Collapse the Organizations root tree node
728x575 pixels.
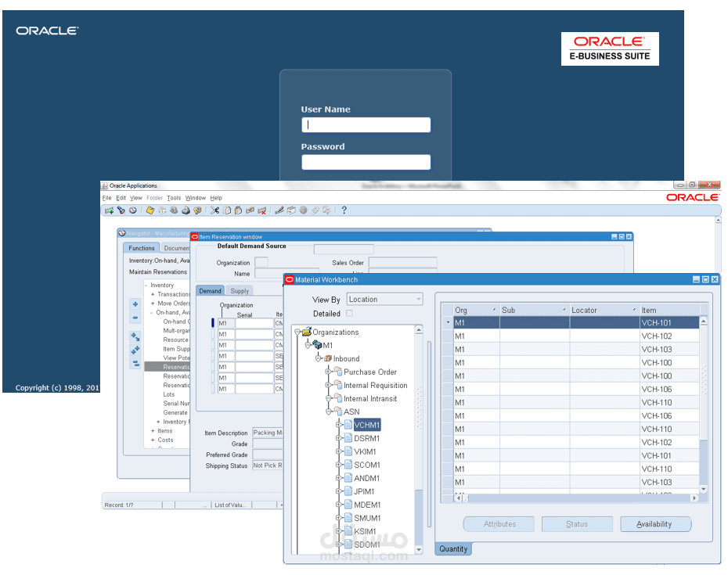click(297, 332)
